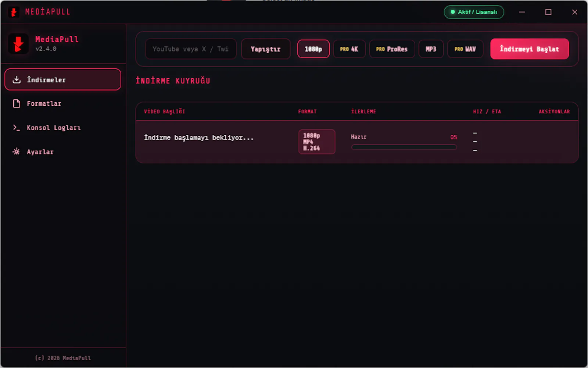
Task: Click the İNDİRME KUYRUĞU heading
Action: click(173, 81)
